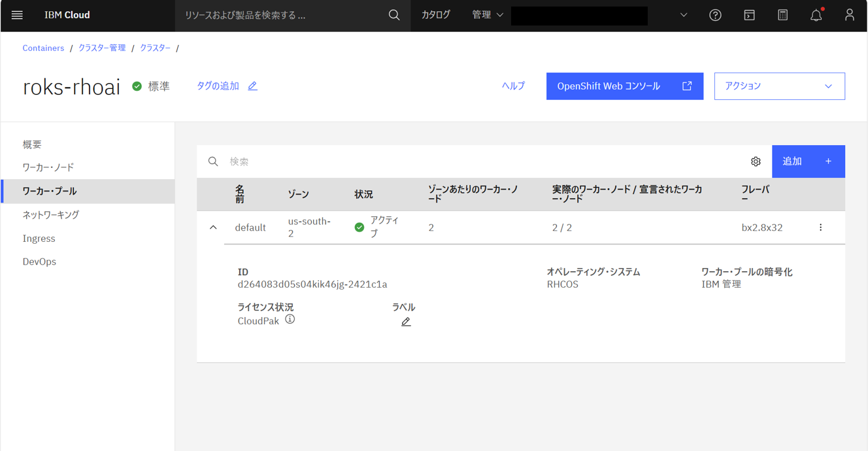Click the タグの追加 link
This screenshot has width=868, height=451.
point(218,86)
